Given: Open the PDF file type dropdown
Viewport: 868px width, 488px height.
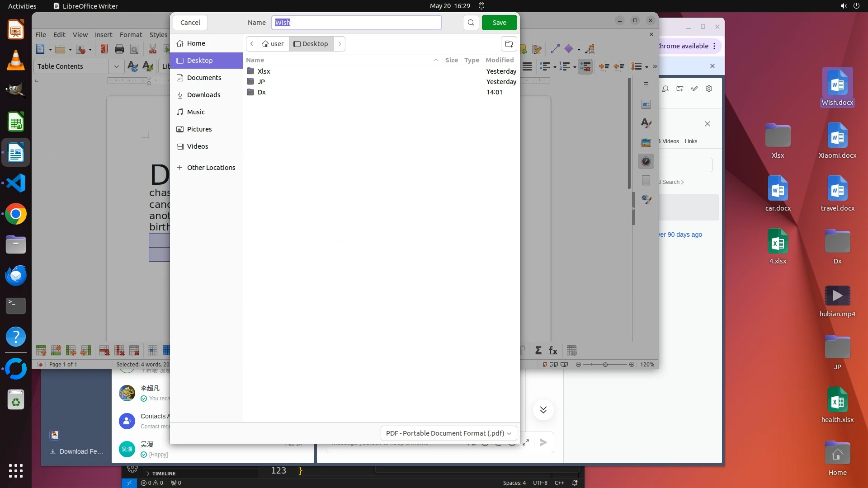Looking at the screenshot, I should 448,433.
